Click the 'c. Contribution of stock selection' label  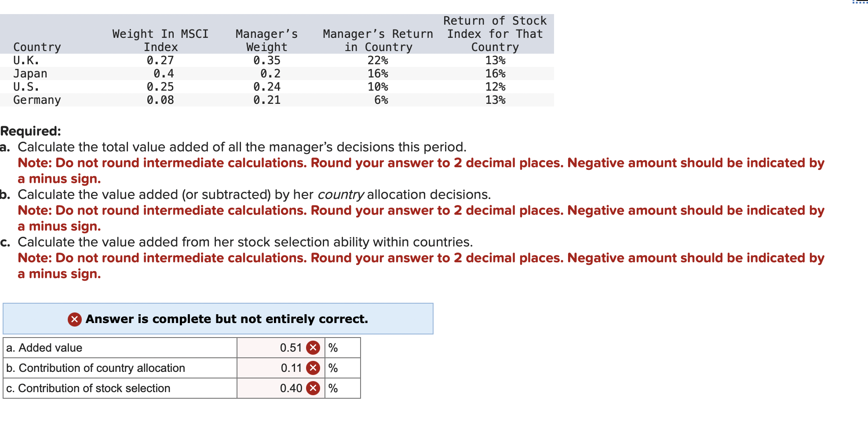[88, 388]
